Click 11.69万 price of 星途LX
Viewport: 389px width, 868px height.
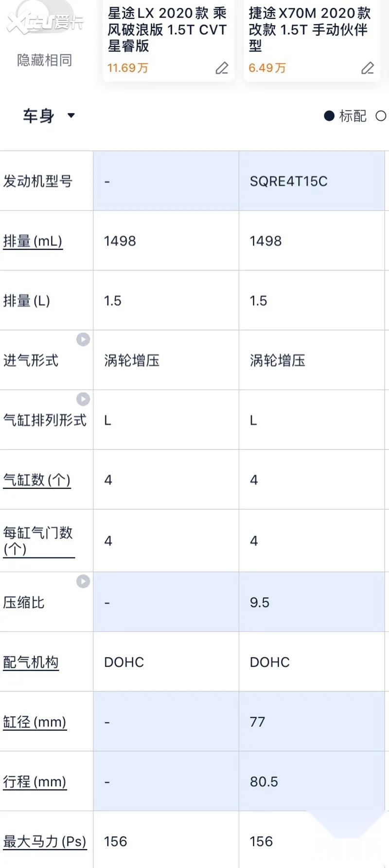127,68
